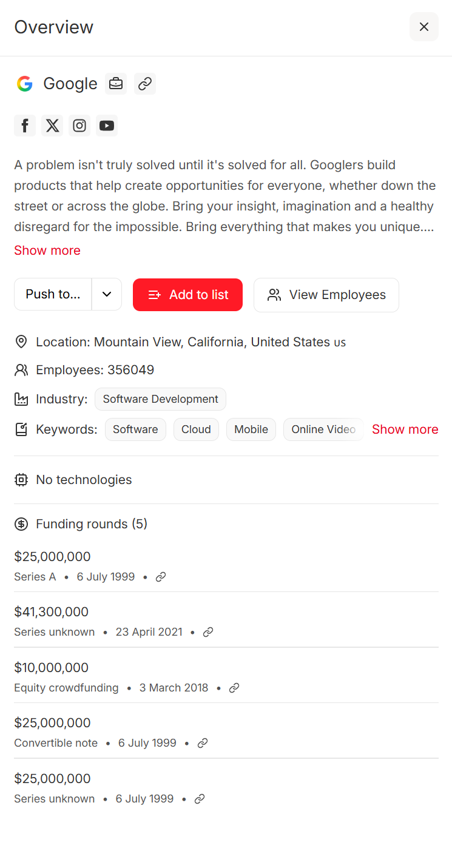The height and width of the screenshot is (868, 452).
Task: Select the Cloud keyword tag
Action: 196,429
